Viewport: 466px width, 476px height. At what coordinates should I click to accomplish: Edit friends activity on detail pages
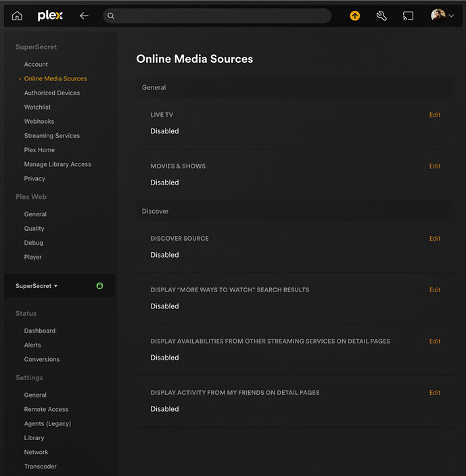pyautogui.click(x=435, y=393)
